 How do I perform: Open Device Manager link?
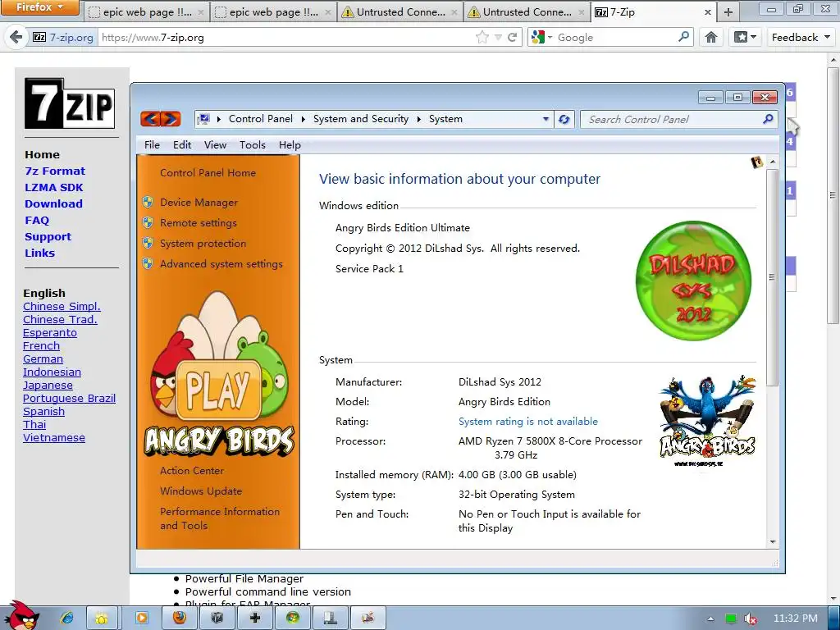[199, 202]
